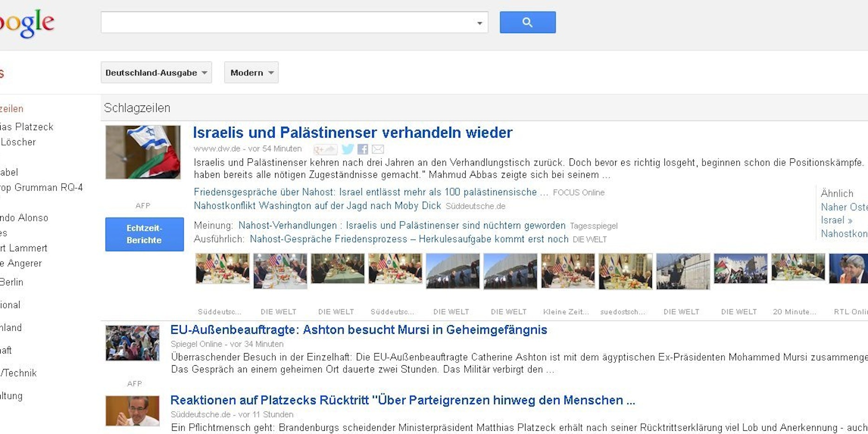This screenshot has width=868, height=434.
Task: Click the blue magnifier search button
Action: 527,22
